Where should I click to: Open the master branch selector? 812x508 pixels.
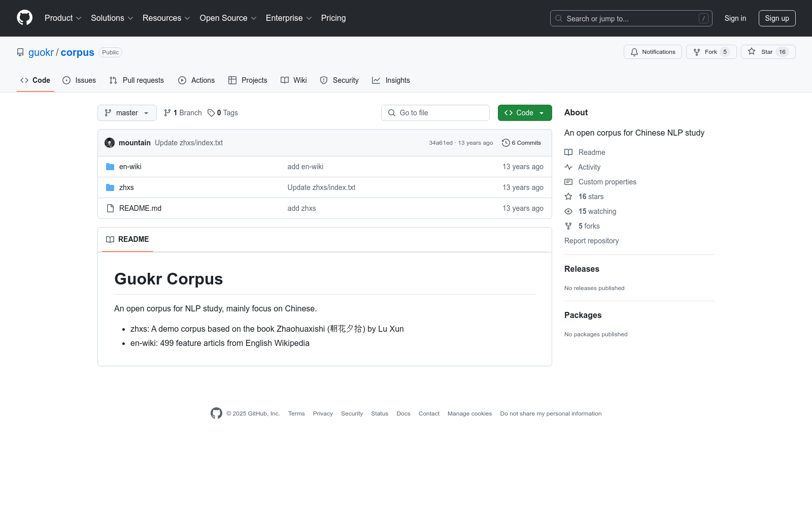[127, 113]
